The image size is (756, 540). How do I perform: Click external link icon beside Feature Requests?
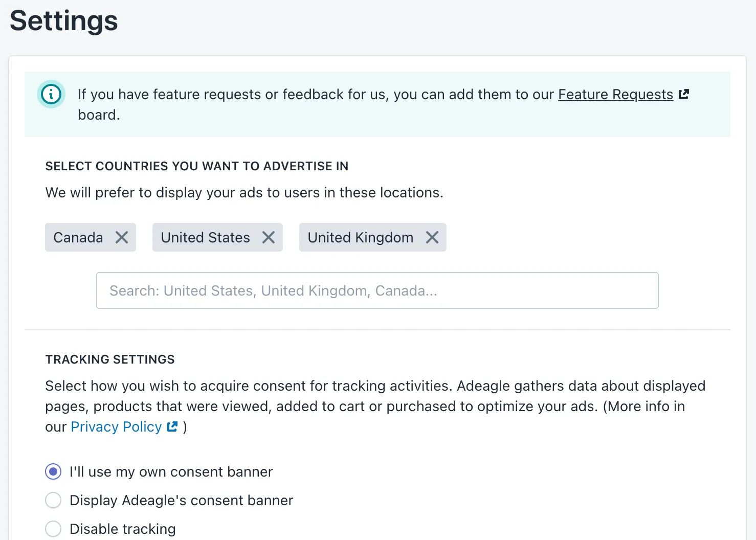(684, 94)
